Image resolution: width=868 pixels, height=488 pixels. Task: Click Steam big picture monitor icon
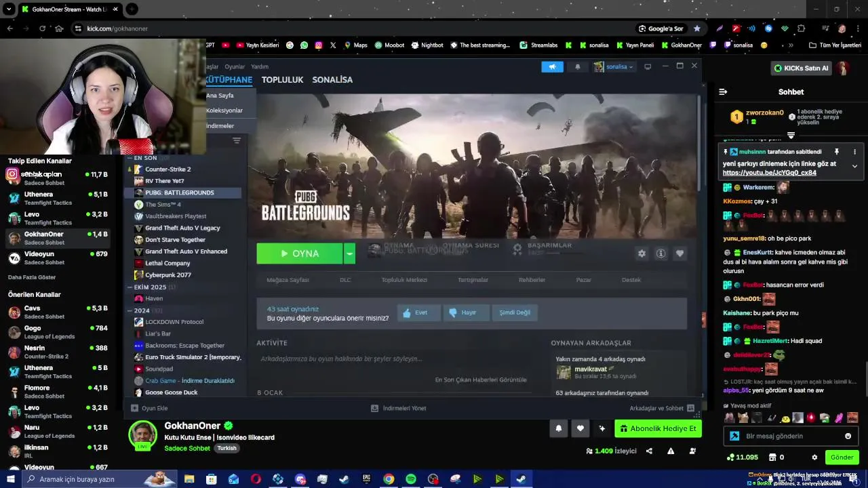(648, 66)
